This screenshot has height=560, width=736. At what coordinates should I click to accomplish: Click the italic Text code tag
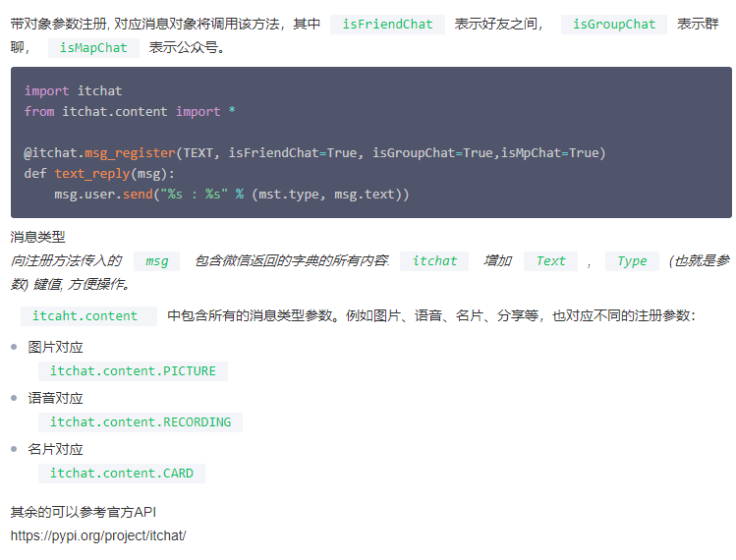[x=550, y=261]
